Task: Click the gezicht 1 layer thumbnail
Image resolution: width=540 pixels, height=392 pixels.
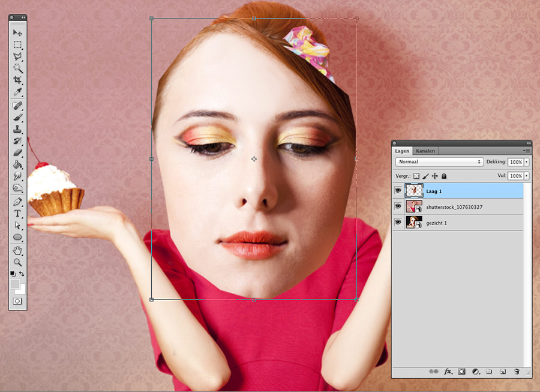Action: 413,222
